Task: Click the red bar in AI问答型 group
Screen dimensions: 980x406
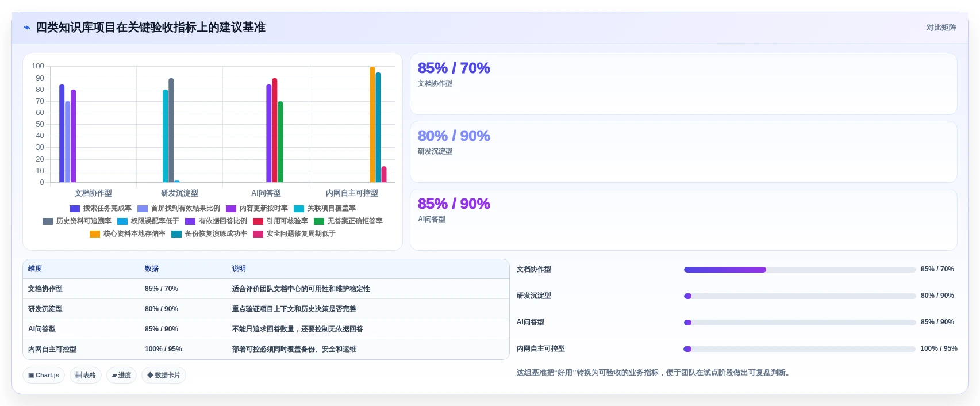Action: (275, 131)
